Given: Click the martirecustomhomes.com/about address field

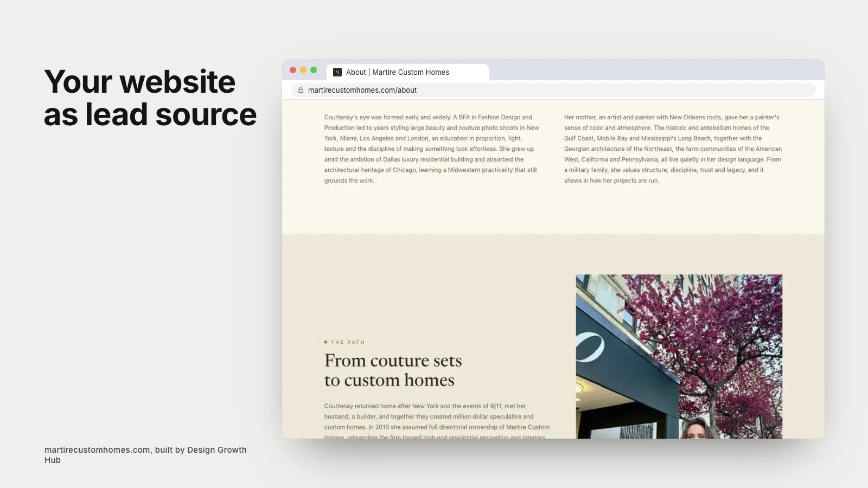Looking at the screenshot, I should pyautogui.click(x=553, y=90).
